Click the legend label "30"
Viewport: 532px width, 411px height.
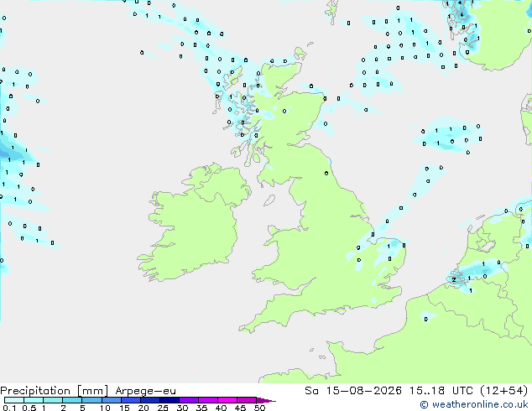point(182,408)
